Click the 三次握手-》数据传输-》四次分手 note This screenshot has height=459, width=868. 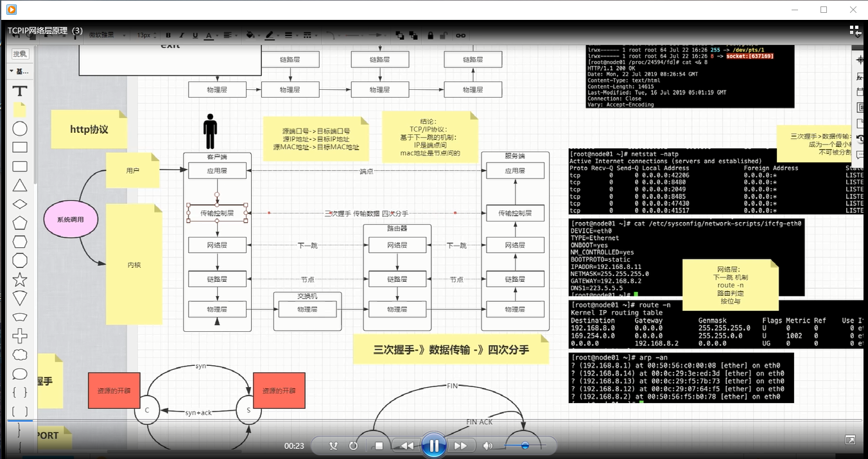(451, 350)
